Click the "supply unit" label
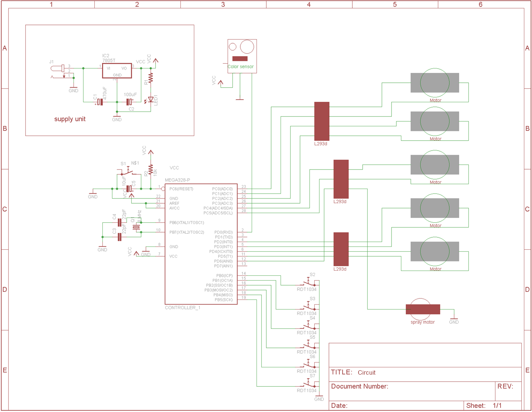 pos(70,119)
